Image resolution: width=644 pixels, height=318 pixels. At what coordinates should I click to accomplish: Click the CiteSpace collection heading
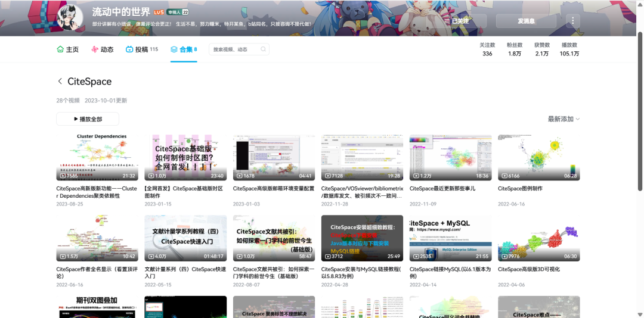coord(89,81)
